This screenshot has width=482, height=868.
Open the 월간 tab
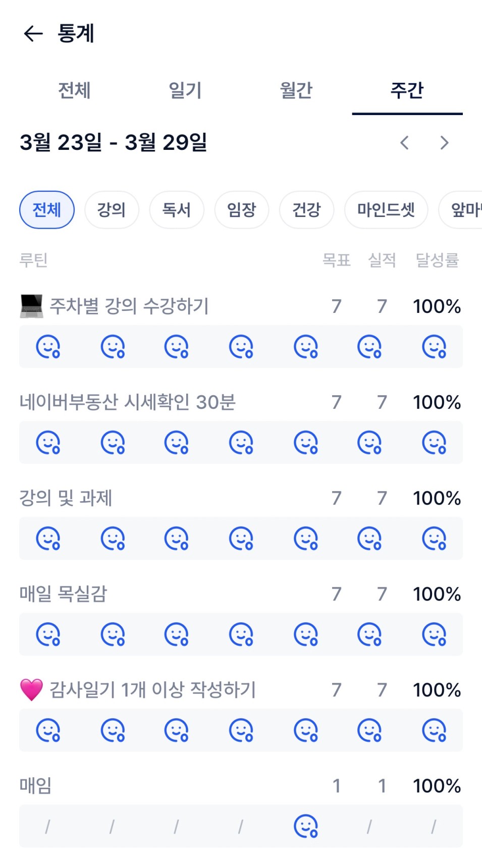[x=296, y=91]
